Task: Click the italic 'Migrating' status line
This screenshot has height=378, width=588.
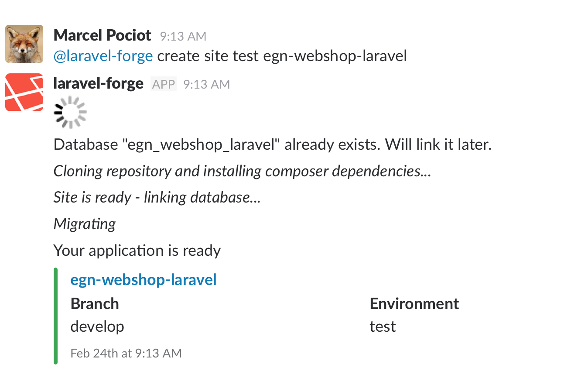Action: click(85, 224)
